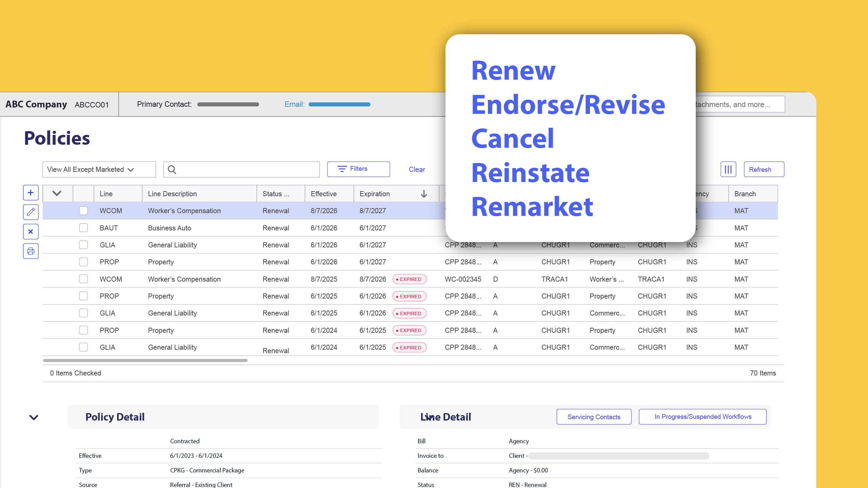Expand the table header chevron

pos(57,194)
